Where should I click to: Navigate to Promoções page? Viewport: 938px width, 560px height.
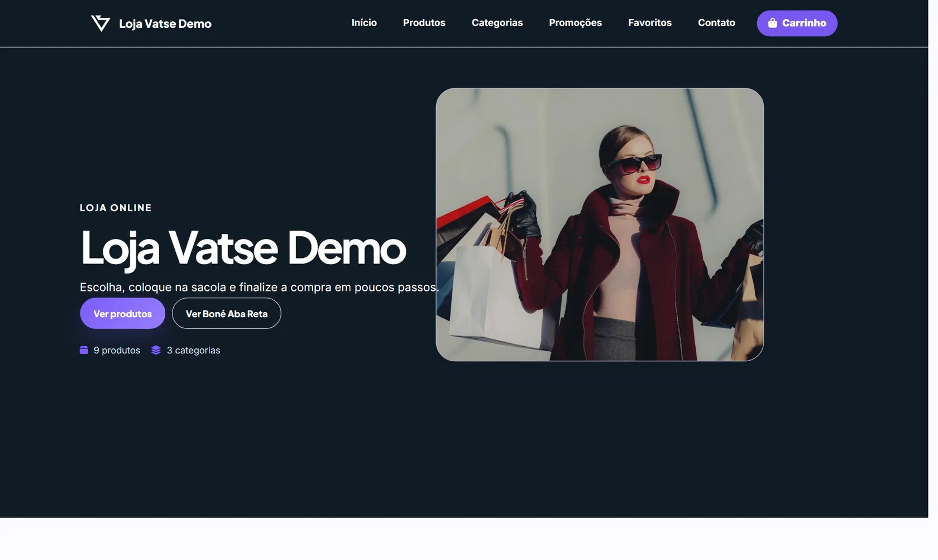point(575,23)
